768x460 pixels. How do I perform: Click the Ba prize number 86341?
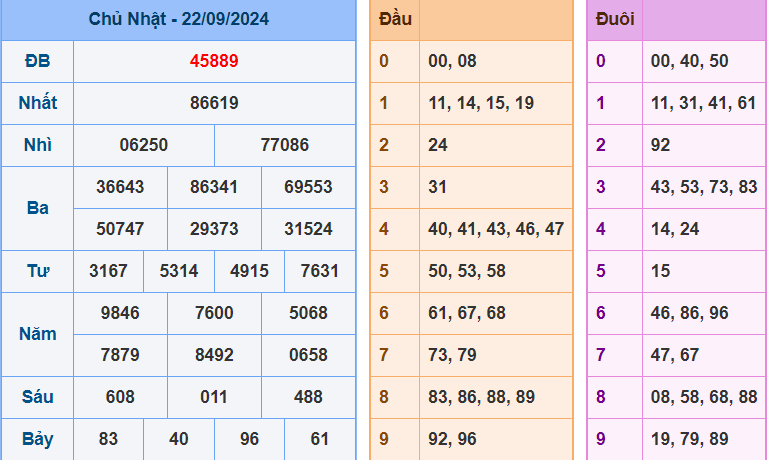(214, 187)
